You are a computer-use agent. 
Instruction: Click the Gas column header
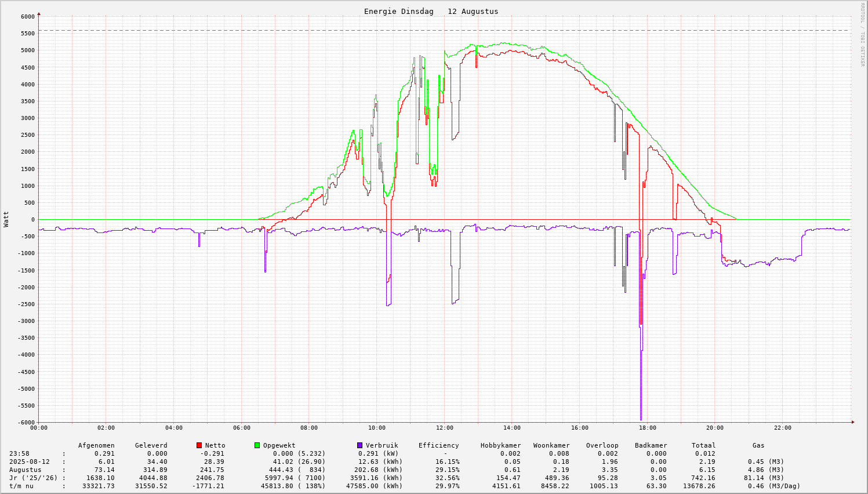(x=758, y=445)
